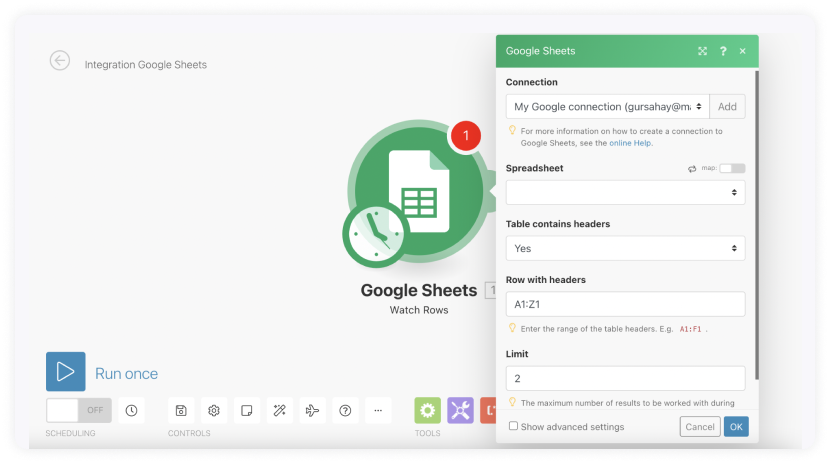Click the Explain flow airplane icon
Image resolution: width=830 pixels, height=464 pixels.
(x=312, y=410)
